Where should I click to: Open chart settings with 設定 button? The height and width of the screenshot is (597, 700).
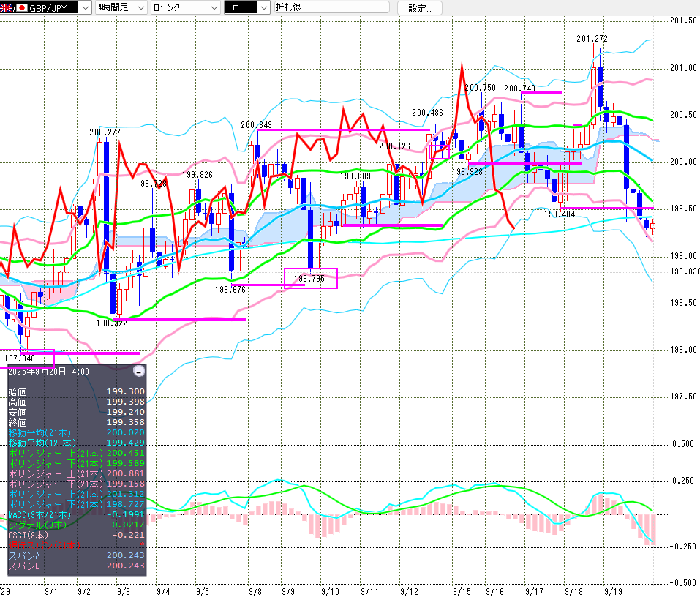pyautogui.click(x=420, y=9)
